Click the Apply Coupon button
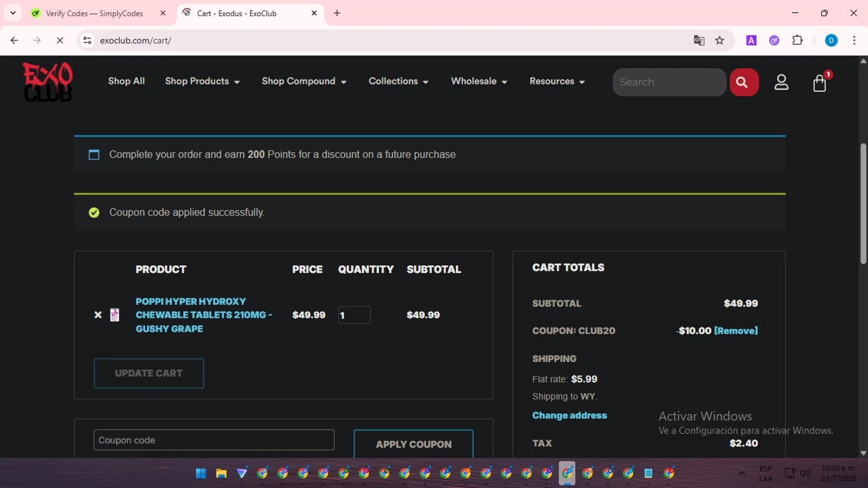Viewport: 868px width, 488px height. point(413,444)
